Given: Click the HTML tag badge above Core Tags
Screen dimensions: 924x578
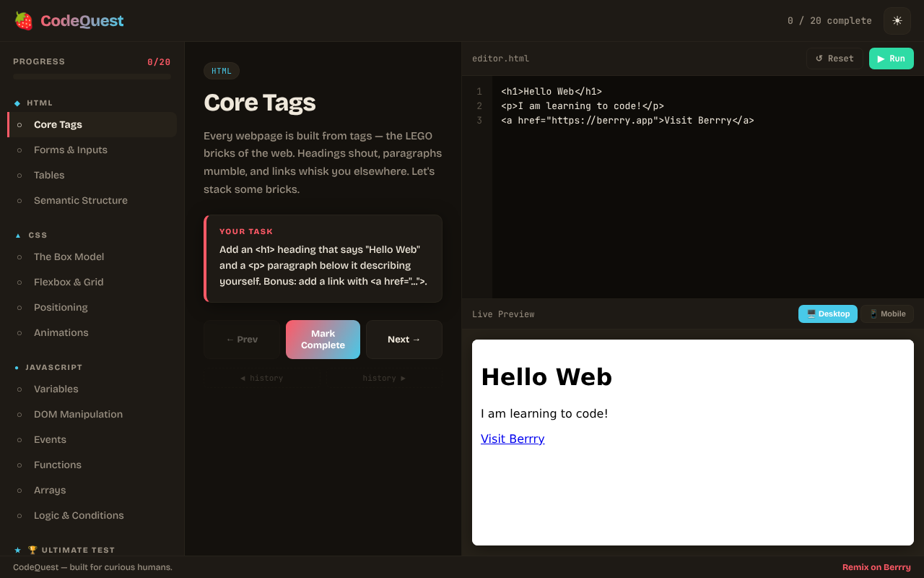Looking at the screenshot, I should (x=222, y=71).
